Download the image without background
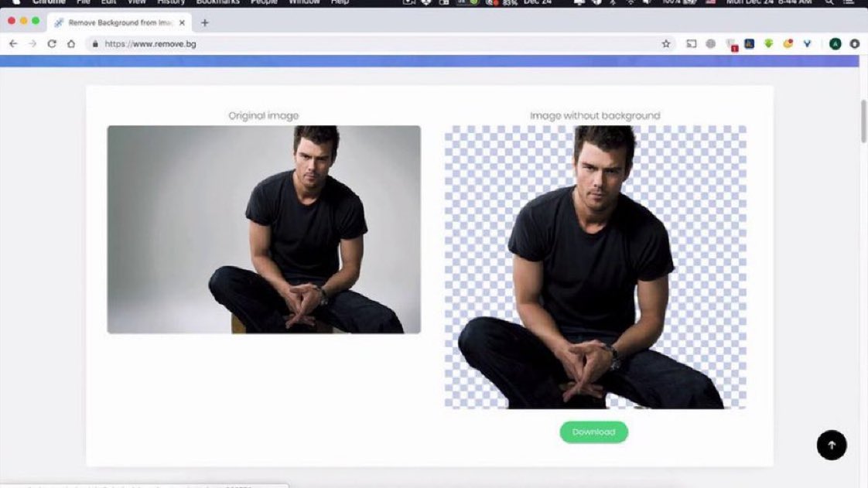 594,432
